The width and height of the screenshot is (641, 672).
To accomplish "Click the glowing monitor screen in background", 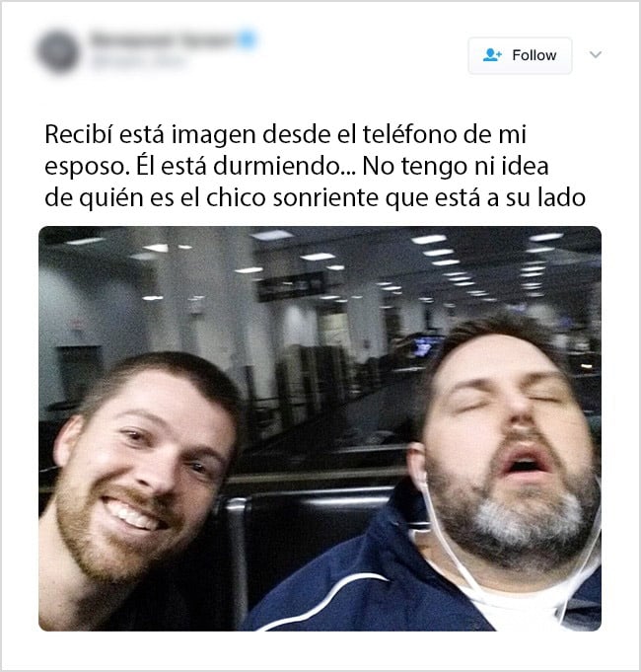I will (426, 346).
